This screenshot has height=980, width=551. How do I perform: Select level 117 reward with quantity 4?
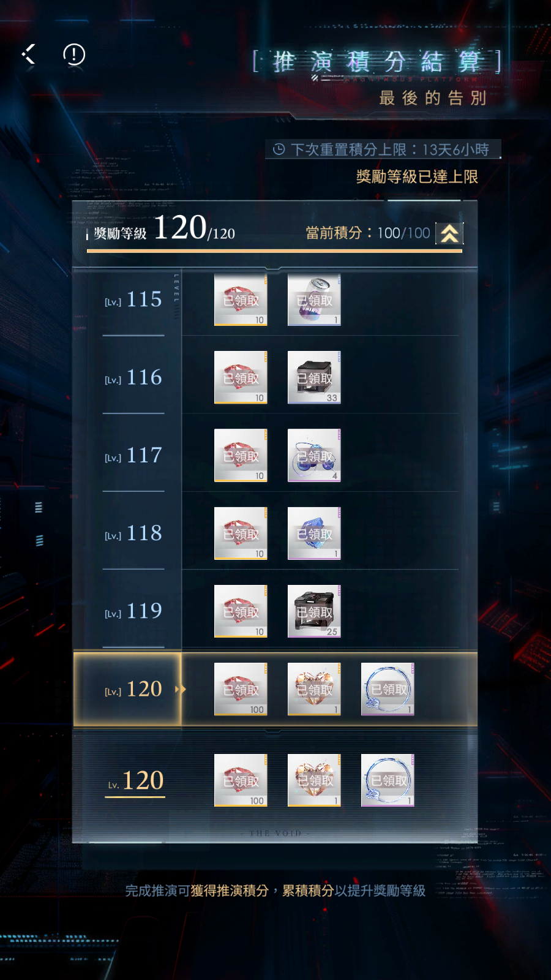[314, 455]
